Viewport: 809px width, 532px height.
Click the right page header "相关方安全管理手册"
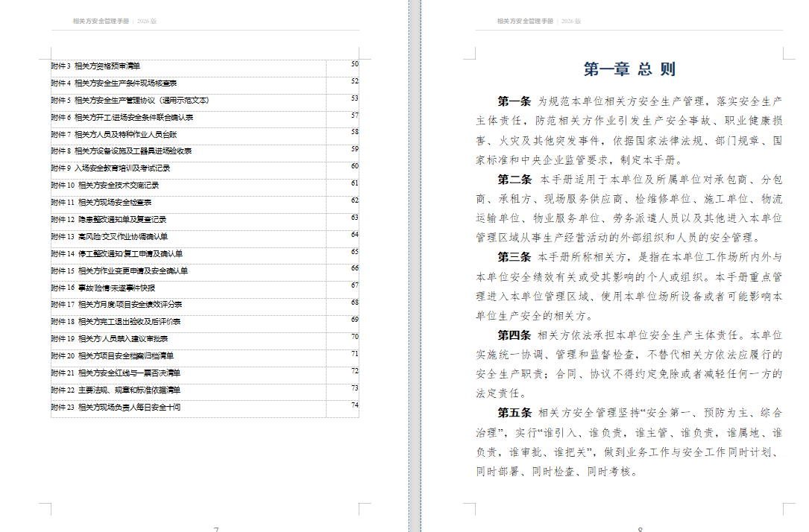point(525,21)
